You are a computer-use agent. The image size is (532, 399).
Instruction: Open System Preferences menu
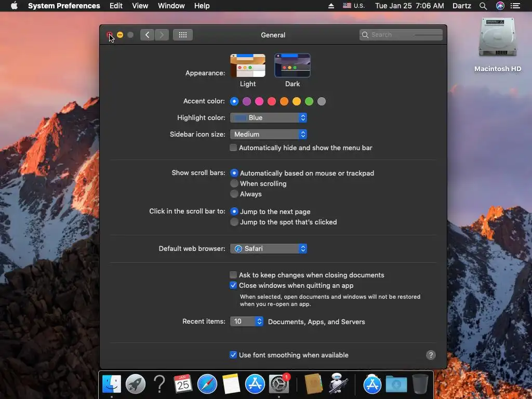pos(64,6)
